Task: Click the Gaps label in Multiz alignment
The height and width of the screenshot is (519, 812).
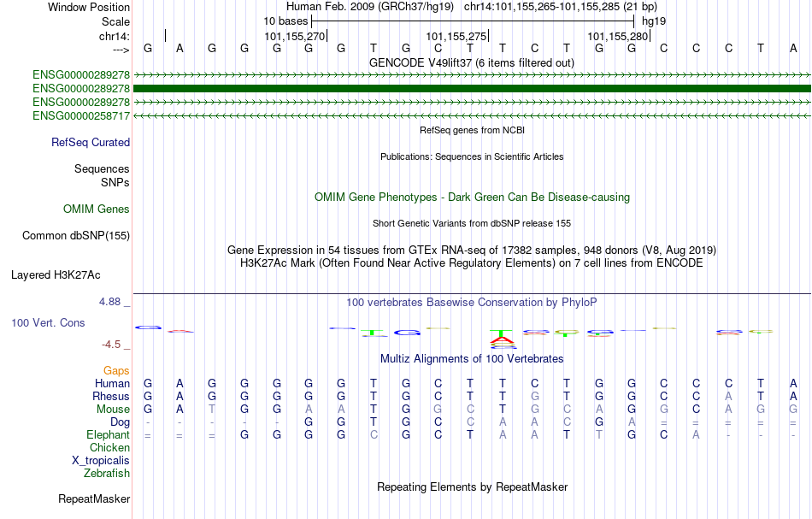Action: pos(116,370)
